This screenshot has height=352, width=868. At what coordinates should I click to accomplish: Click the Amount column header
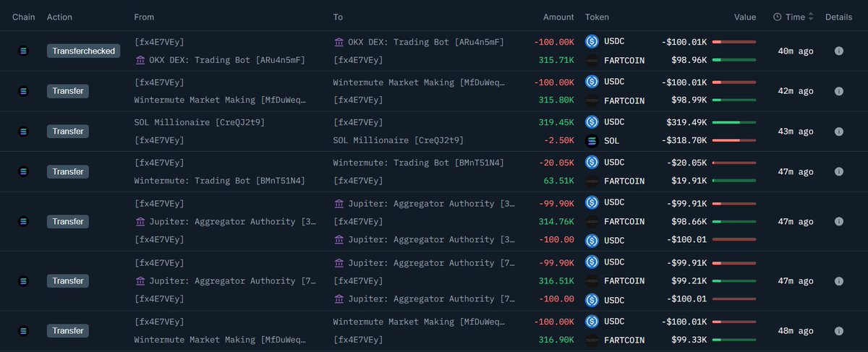(x=558, y=17)
